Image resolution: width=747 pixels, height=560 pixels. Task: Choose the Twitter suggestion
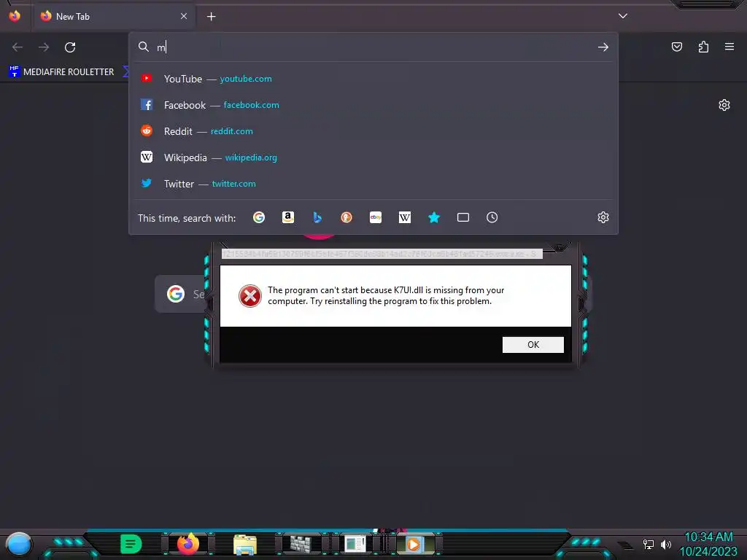point(373,183)
